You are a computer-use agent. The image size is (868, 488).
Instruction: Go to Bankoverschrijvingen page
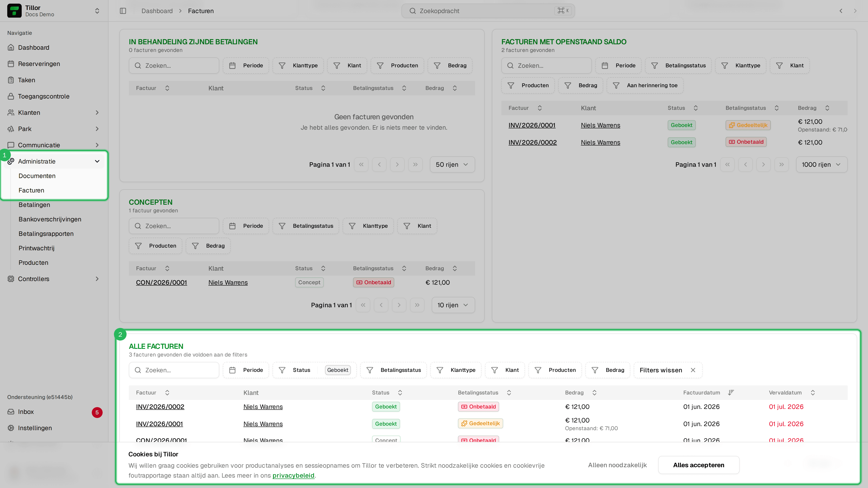pos(50,219)
